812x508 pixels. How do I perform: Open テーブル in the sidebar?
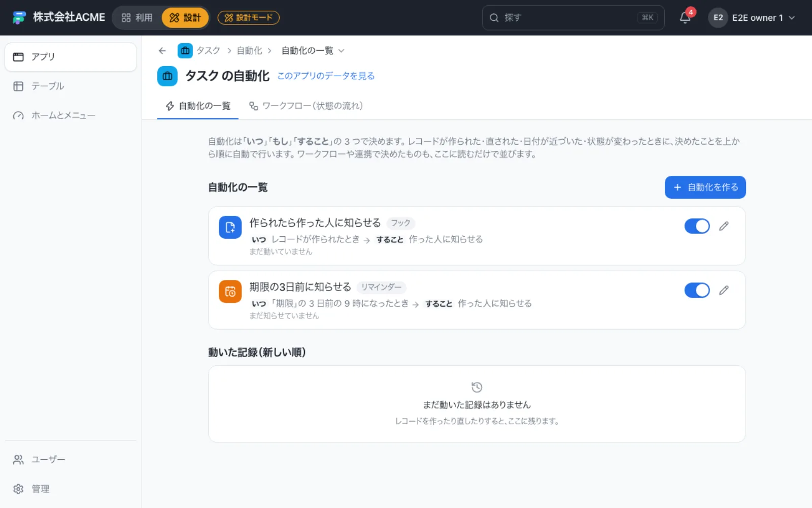point(71,86)
